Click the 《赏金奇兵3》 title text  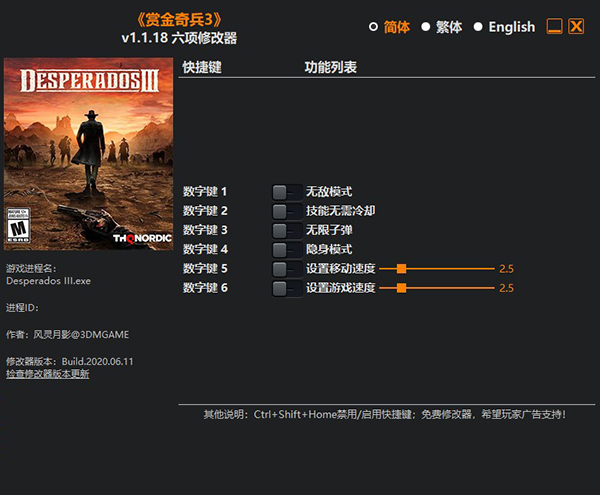click(x=179, y=20)
